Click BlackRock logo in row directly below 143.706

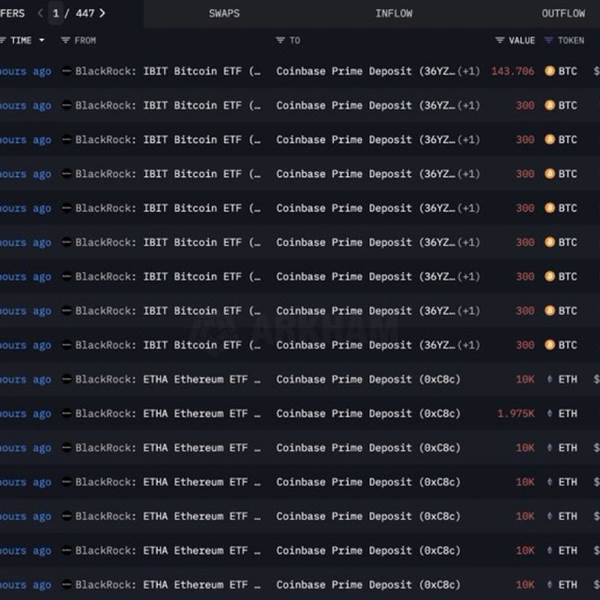click(67, 105)
